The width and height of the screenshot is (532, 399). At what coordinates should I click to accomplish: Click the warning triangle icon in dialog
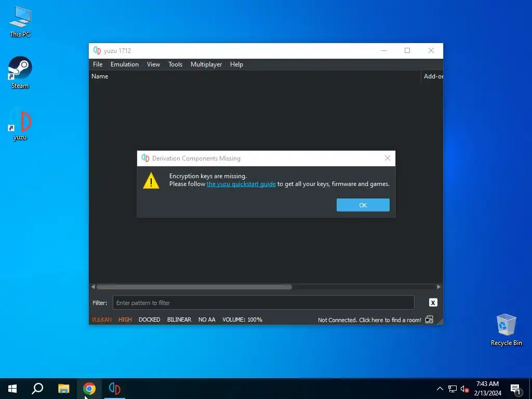(x=151, y=180)
